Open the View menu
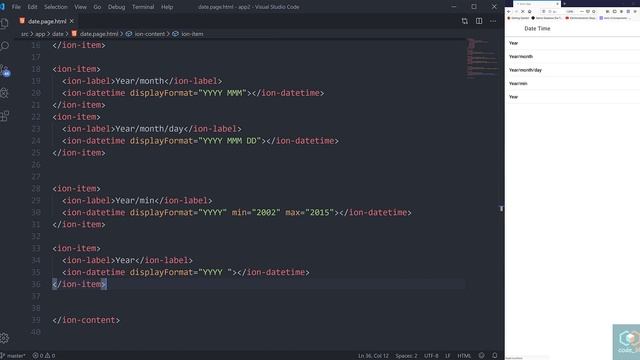Screen dimensions: 640x360 pyautogui.click(x=80, y=7)
